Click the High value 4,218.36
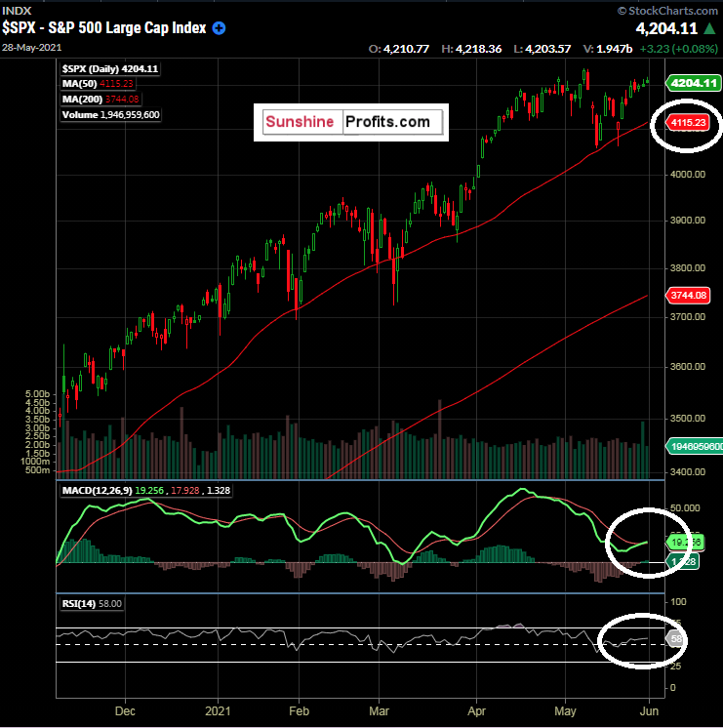 (x=478, y=49)
